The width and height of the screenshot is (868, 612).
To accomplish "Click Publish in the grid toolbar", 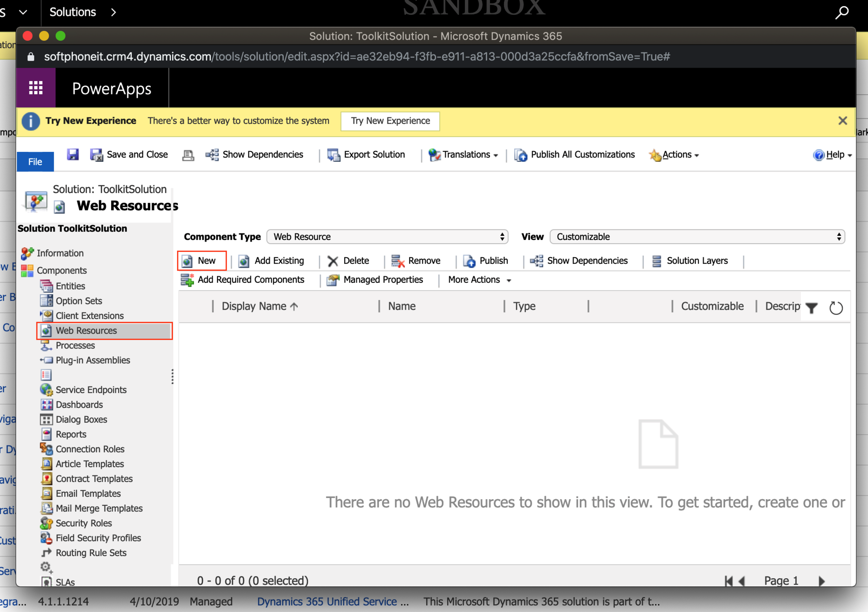I will coord(485,261).
